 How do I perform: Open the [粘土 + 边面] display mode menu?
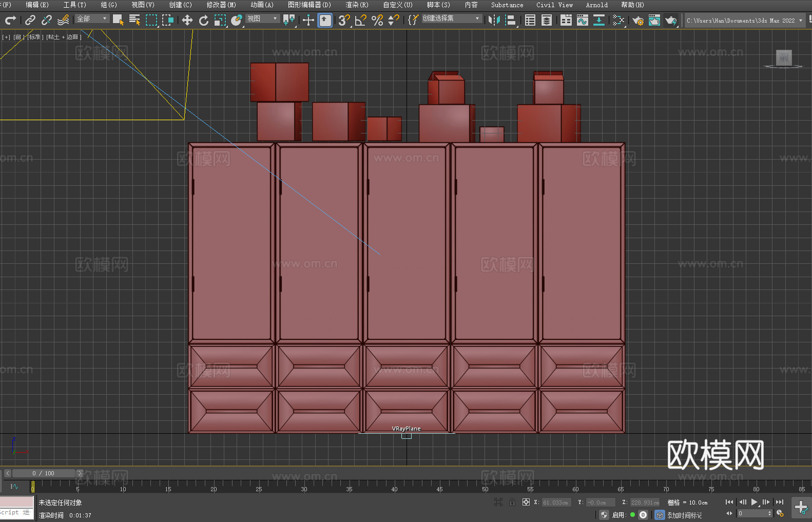[x=64, y=37]
